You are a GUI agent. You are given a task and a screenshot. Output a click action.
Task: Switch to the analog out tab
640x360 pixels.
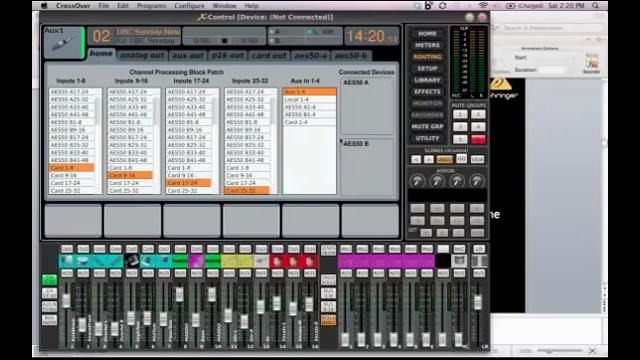coord(142,56)
